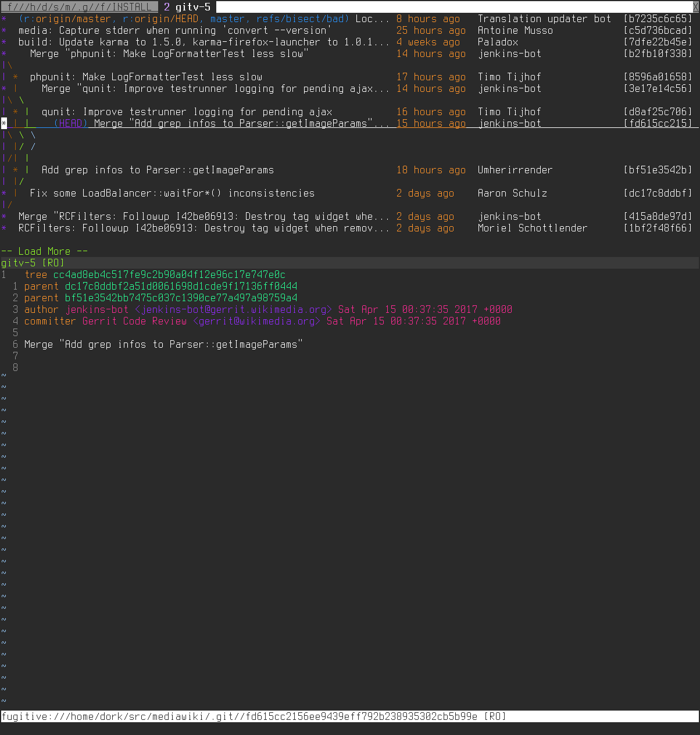Click commit hash [7dfe22b45e]

pyautogui.click(x=658, y=42)
